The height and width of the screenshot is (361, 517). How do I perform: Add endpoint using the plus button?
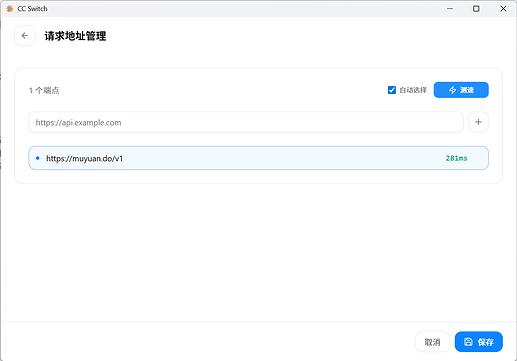(x=478, y=122)
